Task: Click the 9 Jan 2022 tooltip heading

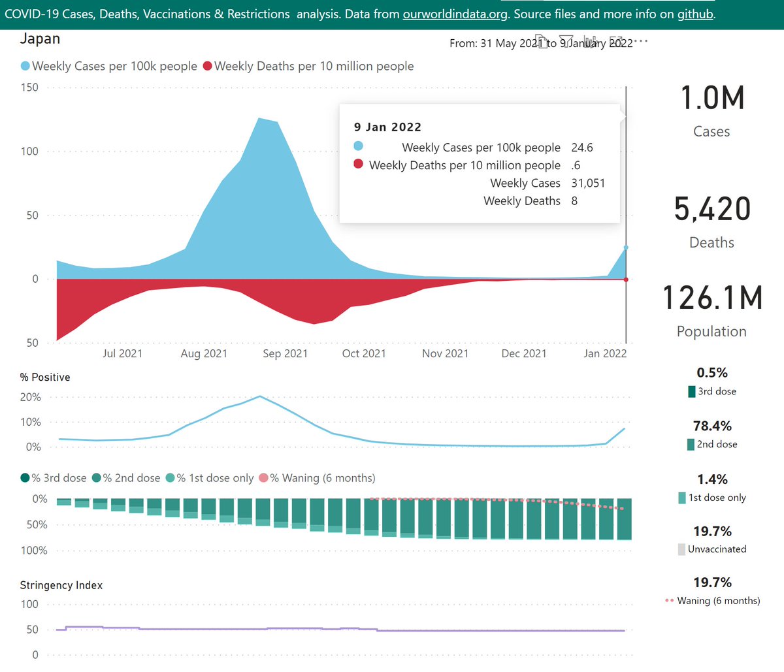Action: [x=387, y=127]
